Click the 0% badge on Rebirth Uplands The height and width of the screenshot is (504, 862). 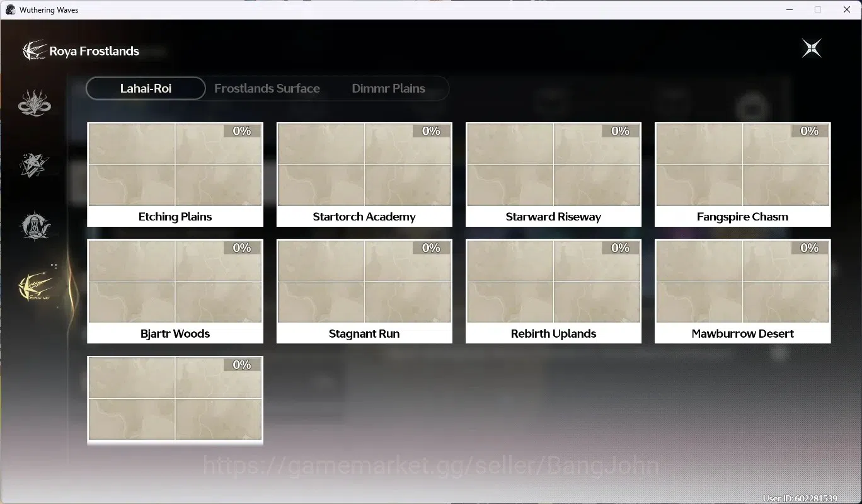point(621,248)
